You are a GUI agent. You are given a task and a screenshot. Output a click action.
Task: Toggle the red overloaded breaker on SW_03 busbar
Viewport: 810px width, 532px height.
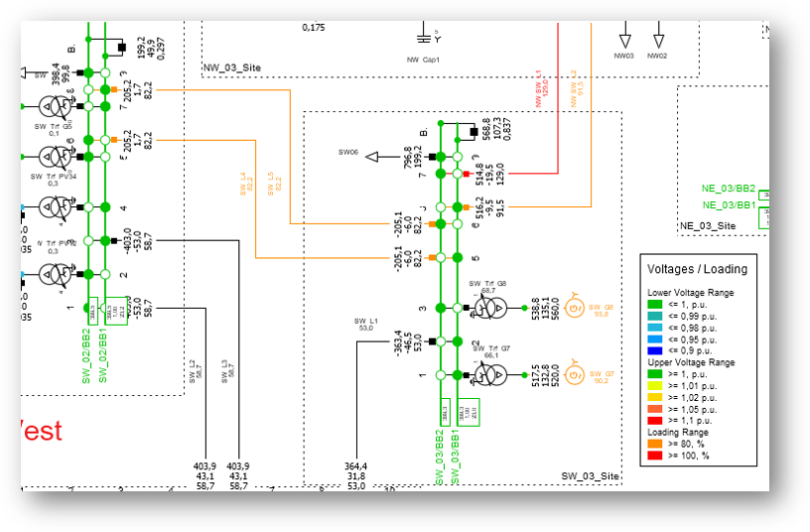tap(465, 174)
